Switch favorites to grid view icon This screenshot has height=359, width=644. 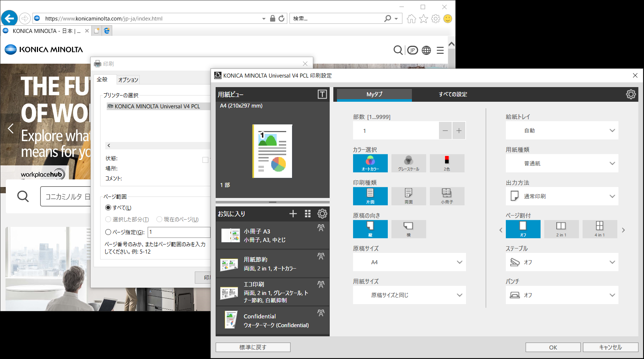[308, 214]
